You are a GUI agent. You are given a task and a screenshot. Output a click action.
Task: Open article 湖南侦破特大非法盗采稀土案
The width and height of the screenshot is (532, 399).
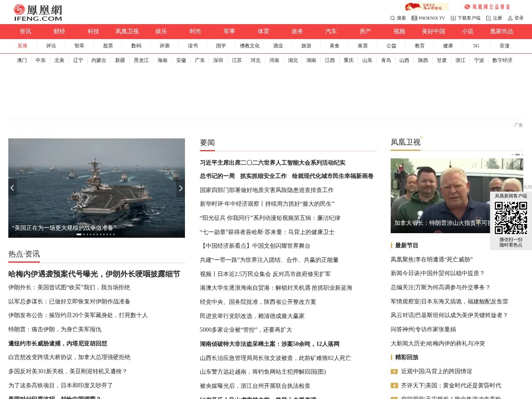[270, 344]
